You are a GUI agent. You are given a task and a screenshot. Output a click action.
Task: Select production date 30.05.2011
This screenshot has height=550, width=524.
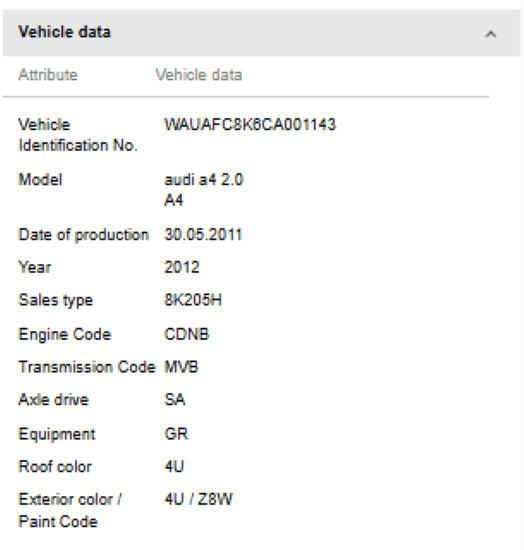pyautogui.click(x=203, y=234)
